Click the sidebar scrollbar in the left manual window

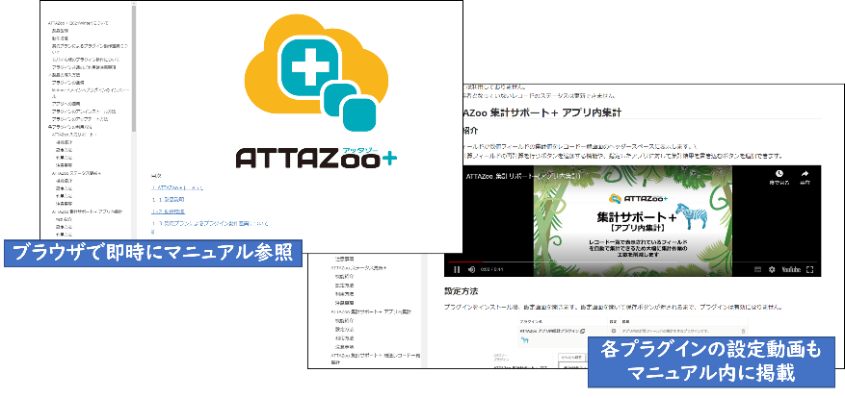tap(134, 69)
